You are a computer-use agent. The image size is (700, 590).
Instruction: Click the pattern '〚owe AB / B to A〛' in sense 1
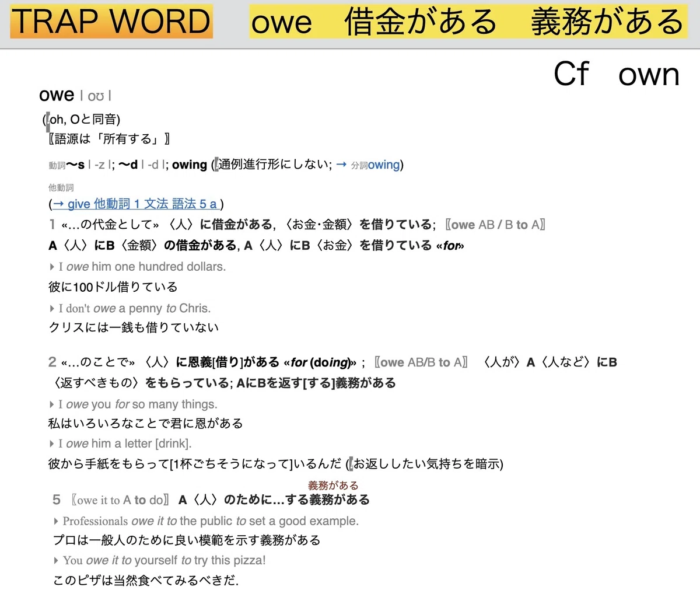pos(495,225)
